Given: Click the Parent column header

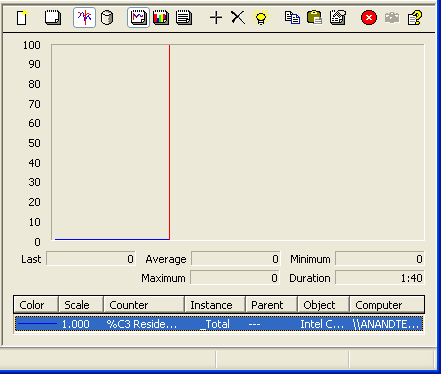Looking at the screenshot, I should click(x=271, y=305).
